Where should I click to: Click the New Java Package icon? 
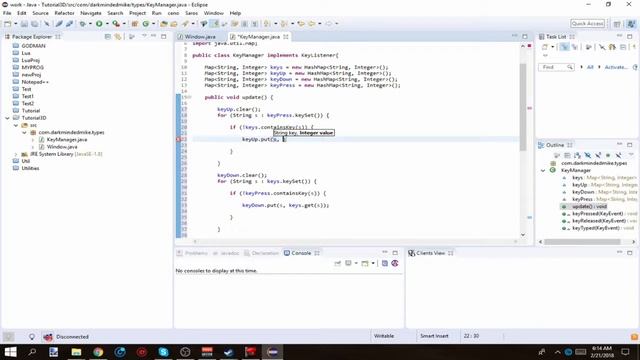[x=135, y=24]
